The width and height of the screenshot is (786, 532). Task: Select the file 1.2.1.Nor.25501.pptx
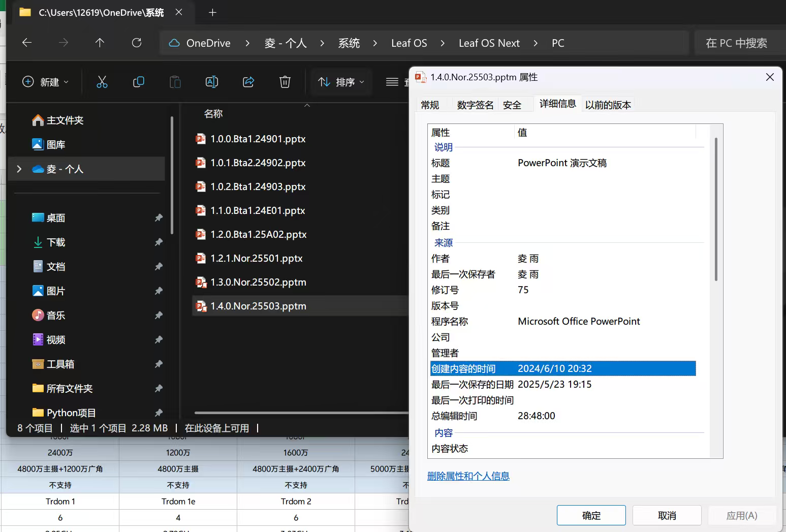pos(257,259)
